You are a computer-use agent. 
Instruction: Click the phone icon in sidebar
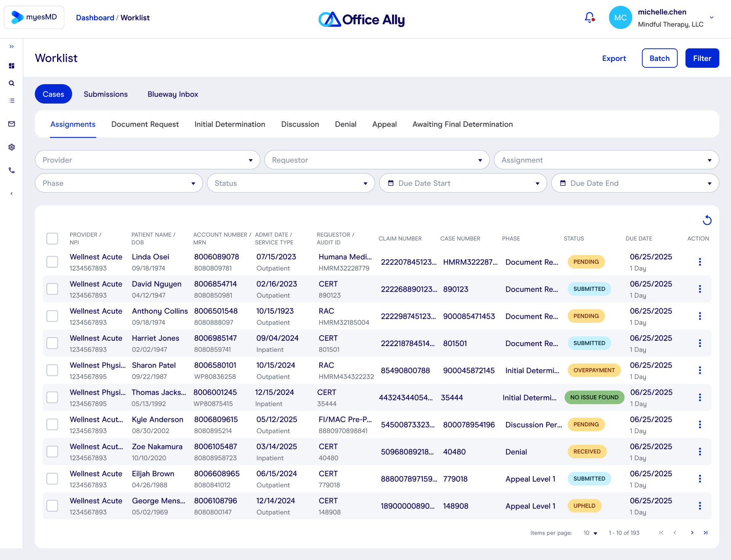[11, 171]
